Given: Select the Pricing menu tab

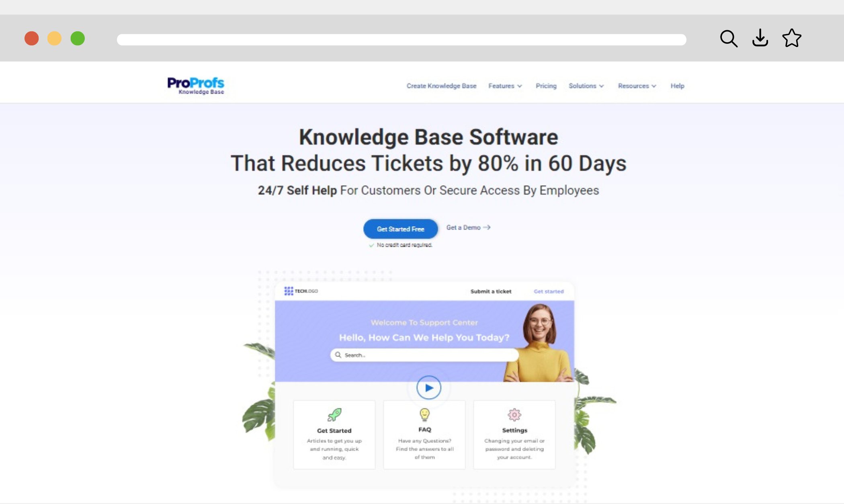Looking at the screenshot, I should pos(545,86).
